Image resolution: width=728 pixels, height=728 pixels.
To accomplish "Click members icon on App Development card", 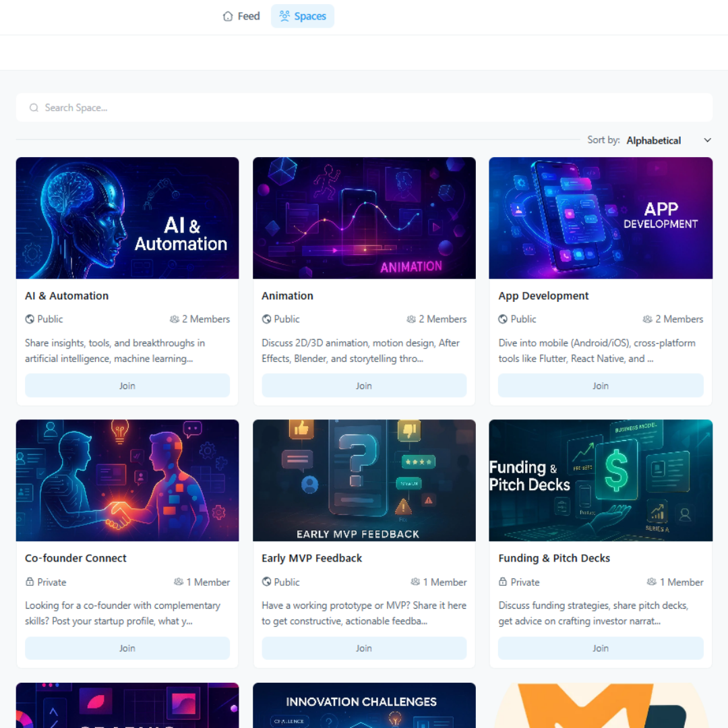I will pyautogui.click(x=648, y=320).
